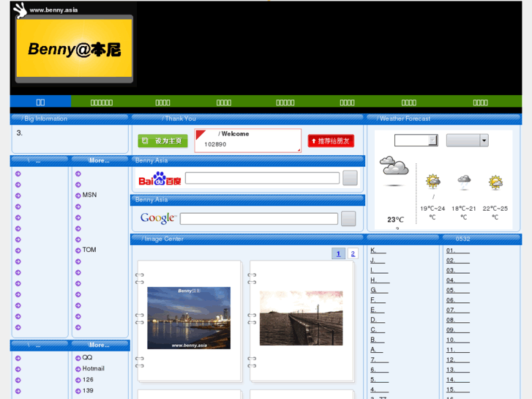
Task: Click the visitor count 102890
Action: point(215,144)
